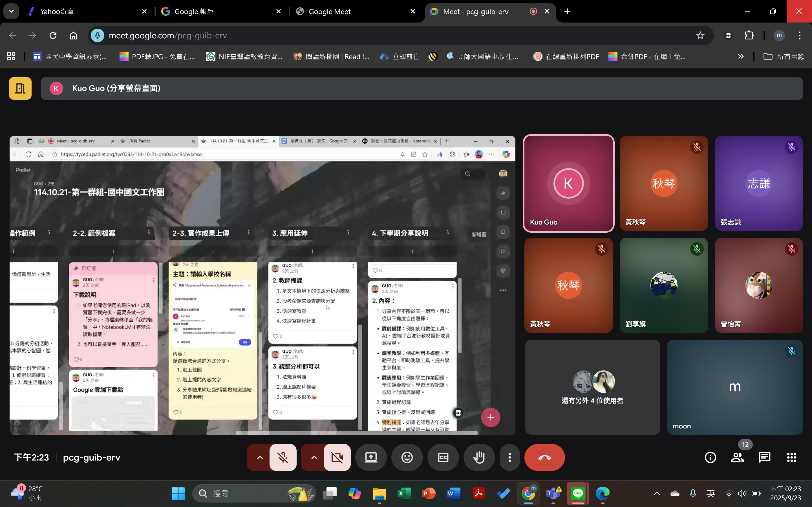Open the in-call chat panel
812x507 pixels.
pos(764,457)
